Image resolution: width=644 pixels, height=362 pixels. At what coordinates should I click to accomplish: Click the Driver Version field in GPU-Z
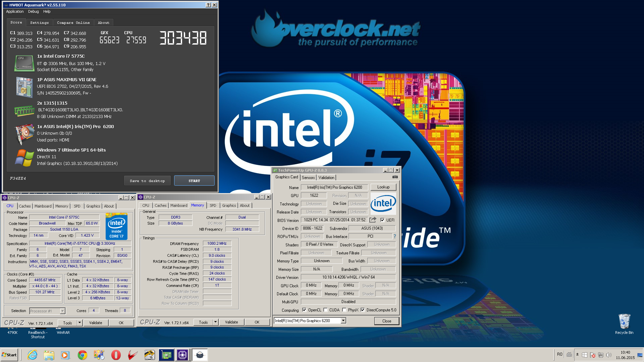pos(348,277)
